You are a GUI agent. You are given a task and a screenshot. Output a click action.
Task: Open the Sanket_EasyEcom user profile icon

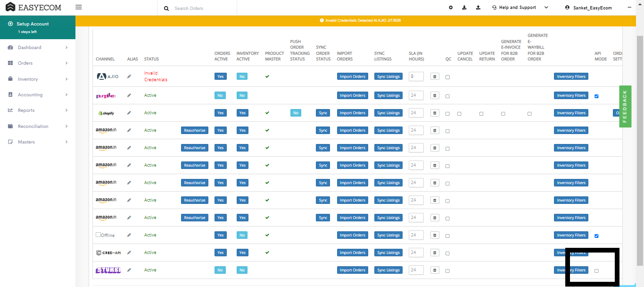568,8
